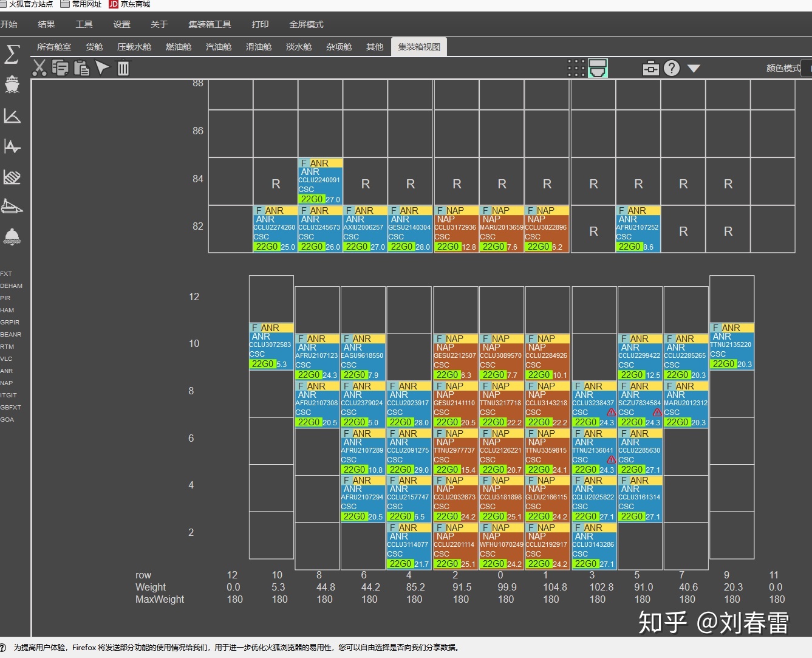Viewport: 812px width, 658px height.
Task: Switch to the 压载水舱 tab
Action: click(x=134, y=47)
